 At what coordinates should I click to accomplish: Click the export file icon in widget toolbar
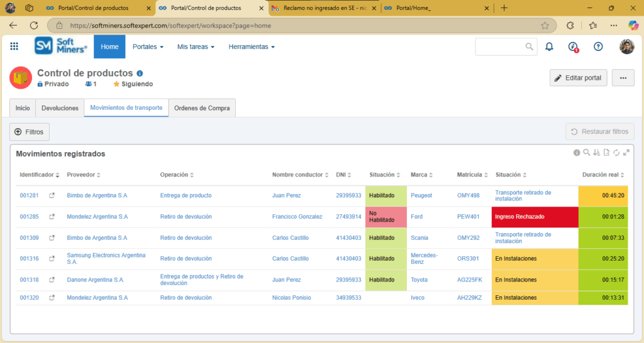(x=606, y=153)
